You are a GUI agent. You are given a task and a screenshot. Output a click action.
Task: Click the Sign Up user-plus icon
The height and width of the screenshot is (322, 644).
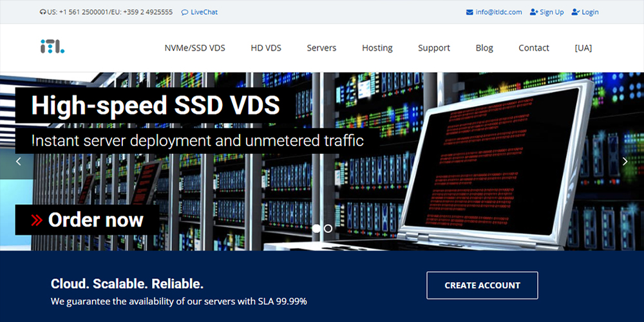point(533,12)
